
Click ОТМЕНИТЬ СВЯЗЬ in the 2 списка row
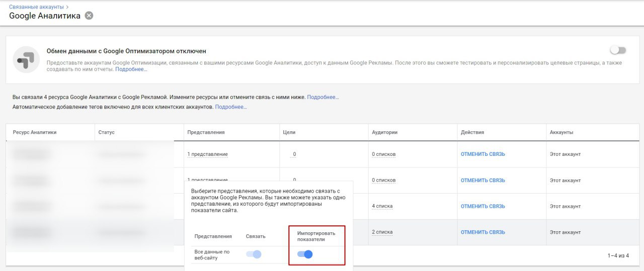tap(482, 232)
